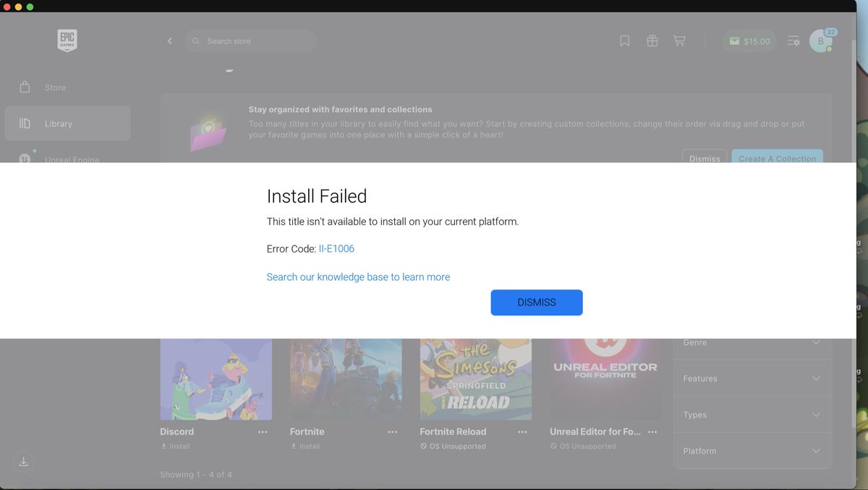
Task: Click the Epic Games logo
Action: coord(67,41)
